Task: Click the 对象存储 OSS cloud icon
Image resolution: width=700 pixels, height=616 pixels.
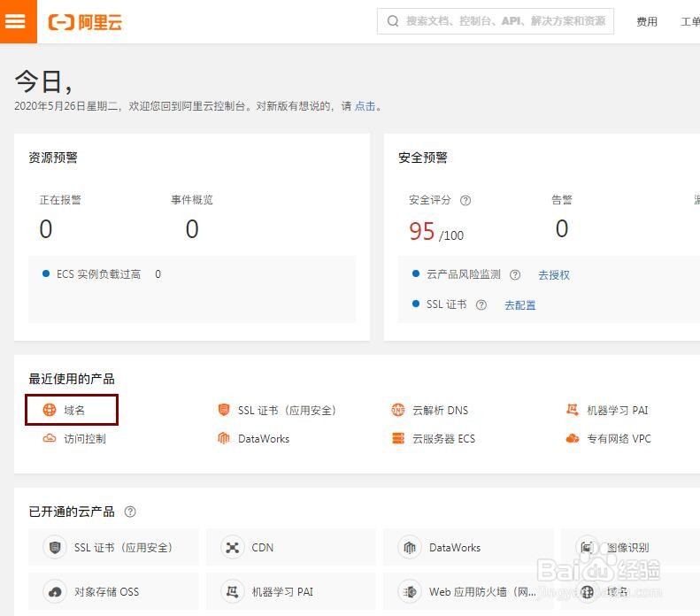Action: [55, 592]
